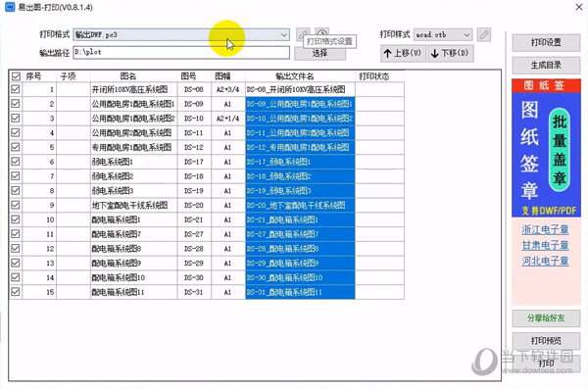
Task: Open the 河北电子章 link
Action: 545,261
